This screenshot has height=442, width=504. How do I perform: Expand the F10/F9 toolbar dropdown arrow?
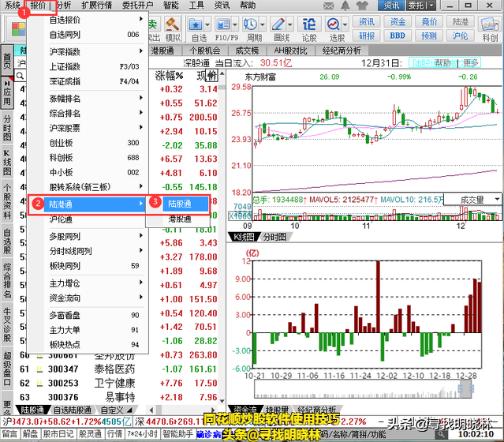(235, 24)
